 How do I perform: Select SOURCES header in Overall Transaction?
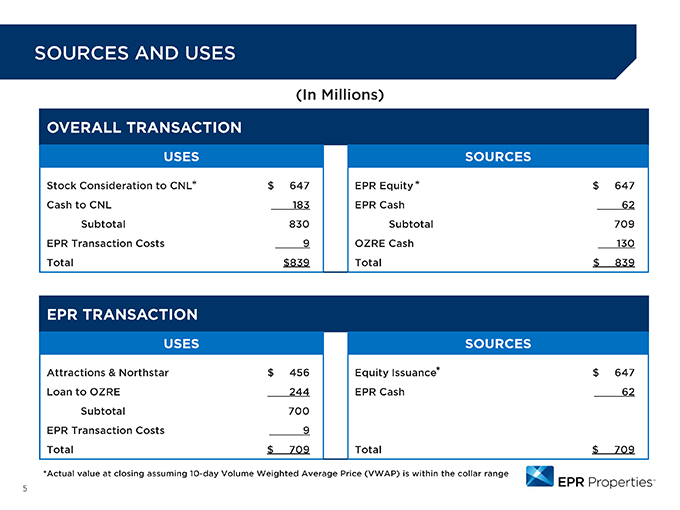[x=498, y=157]
